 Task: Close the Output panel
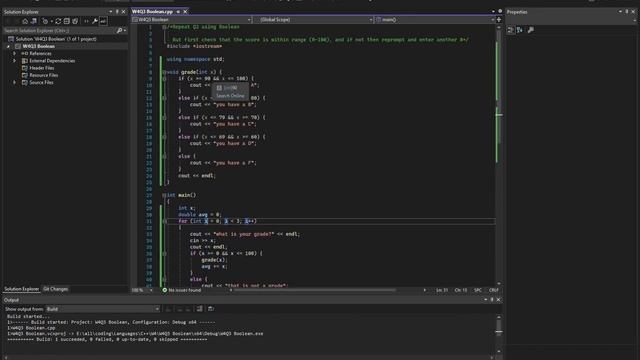[x=498, y=300]
